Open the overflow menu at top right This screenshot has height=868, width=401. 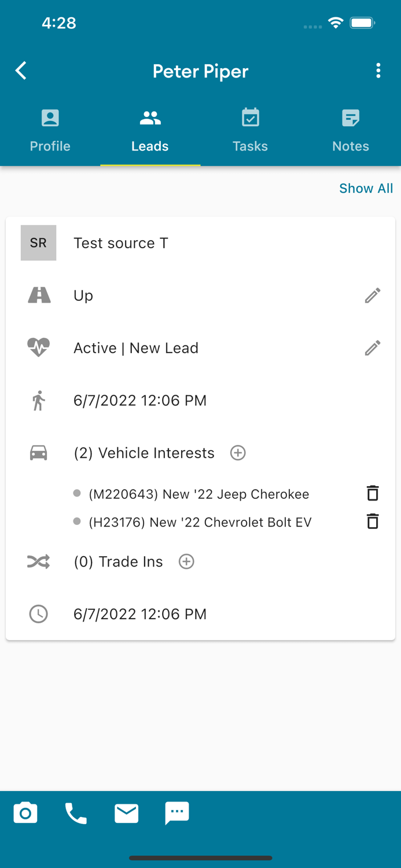378,70
